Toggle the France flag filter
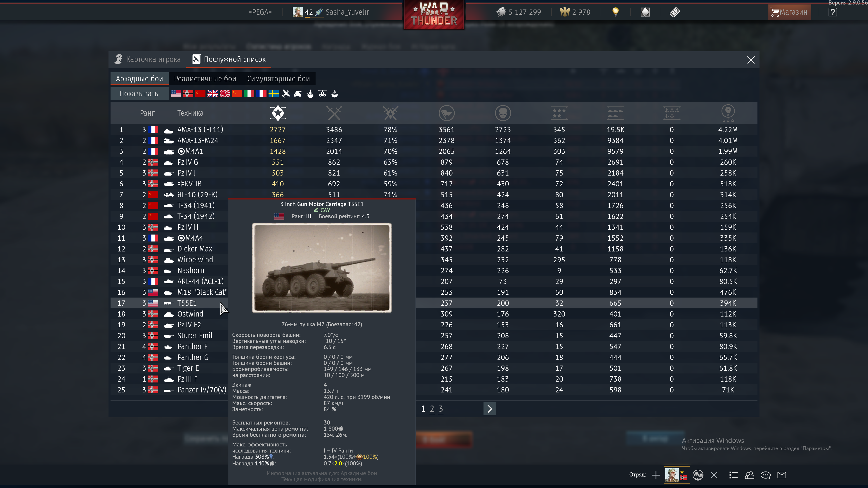The width and height of the screenshot is (868, 488). point(261,94)
